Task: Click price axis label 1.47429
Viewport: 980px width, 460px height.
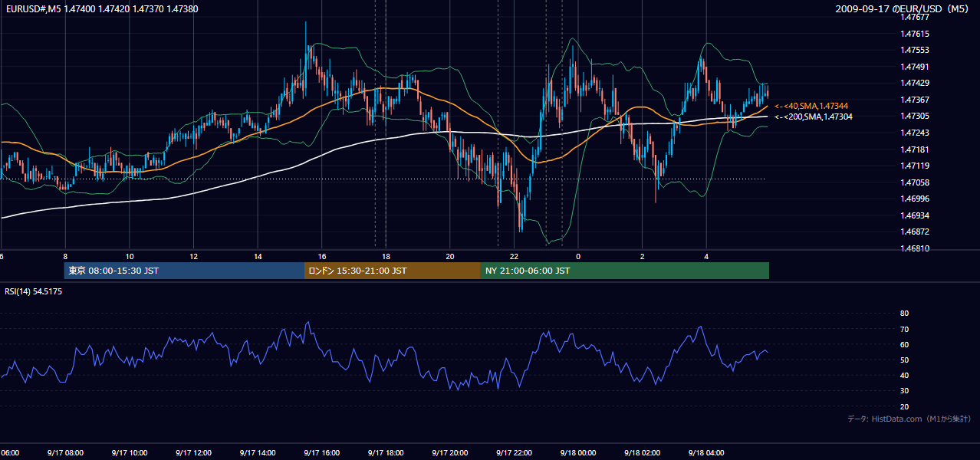Action: click(x=915, y=83)
